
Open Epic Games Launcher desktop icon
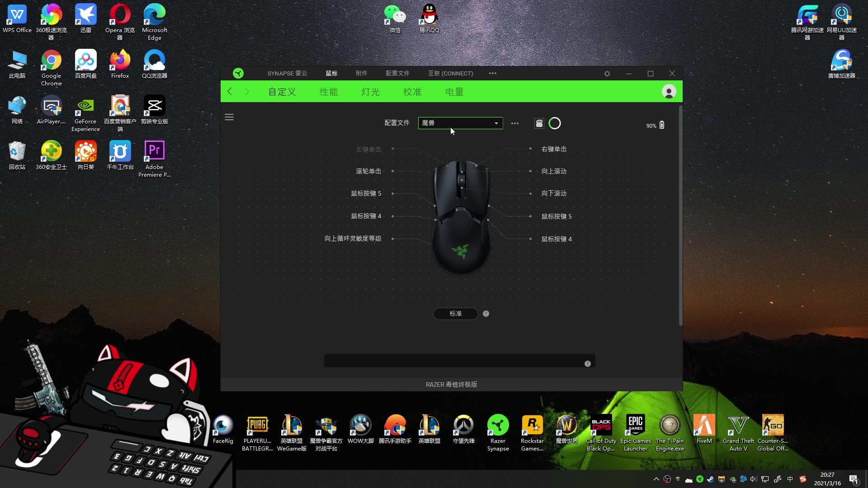[x=635, y=433]
